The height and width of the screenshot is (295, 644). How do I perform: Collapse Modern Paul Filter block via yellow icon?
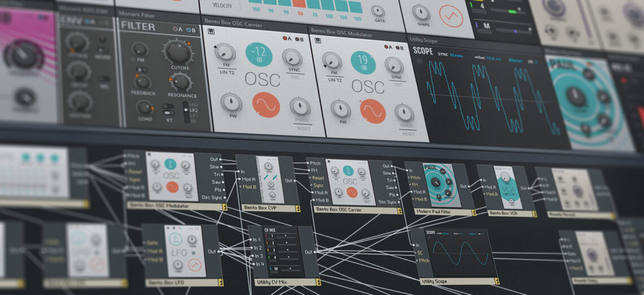coord(473,213)
